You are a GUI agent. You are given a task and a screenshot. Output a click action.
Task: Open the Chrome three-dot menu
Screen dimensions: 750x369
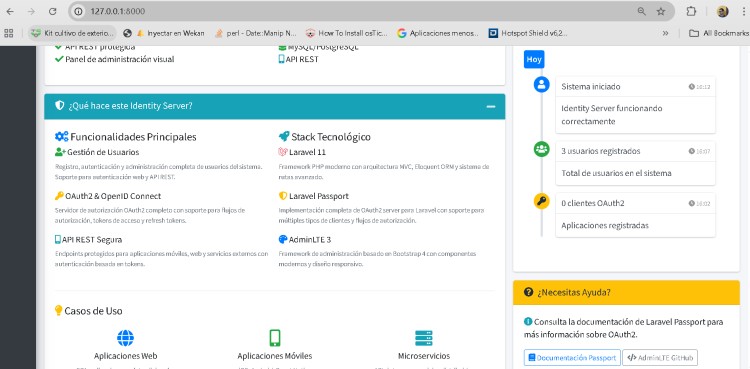click(x=743, y=11)
